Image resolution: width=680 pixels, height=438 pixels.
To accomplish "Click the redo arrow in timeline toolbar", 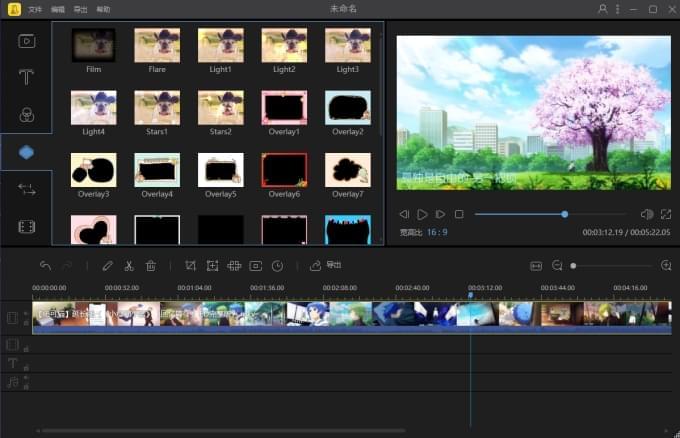I will 67,265.
